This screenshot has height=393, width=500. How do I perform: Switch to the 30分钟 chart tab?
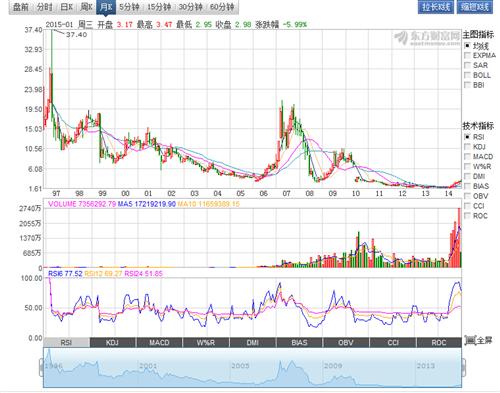pos(190,7)
